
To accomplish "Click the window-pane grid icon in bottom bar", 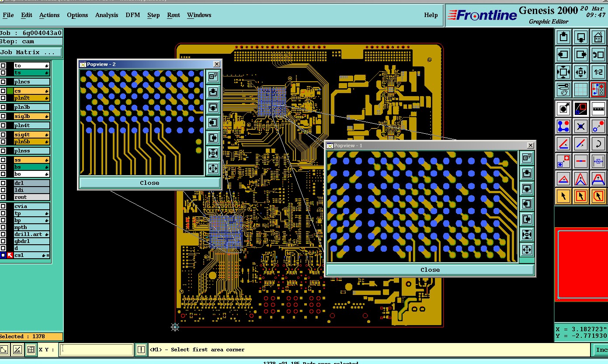I will point(31,350).
